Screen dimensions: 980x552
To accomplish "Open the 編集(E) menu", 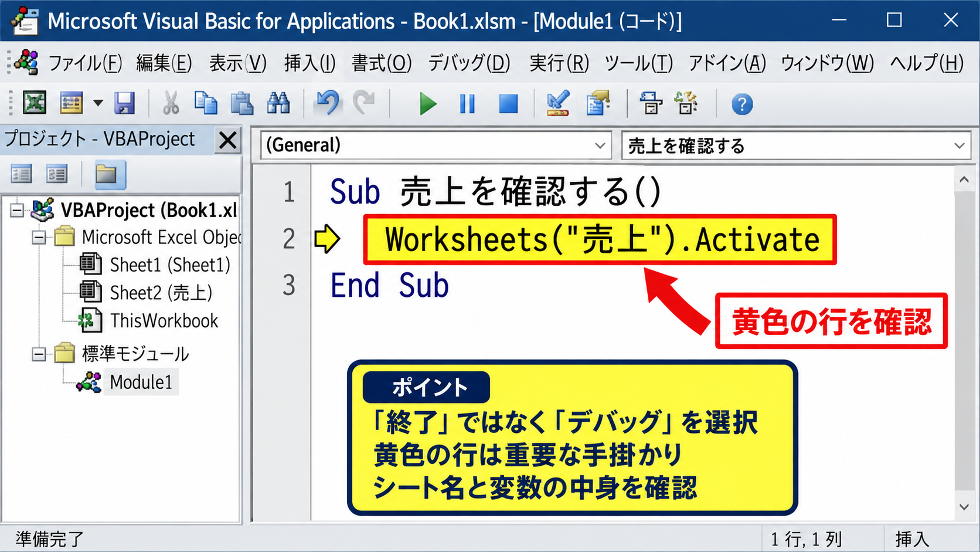I will point(164,63).
